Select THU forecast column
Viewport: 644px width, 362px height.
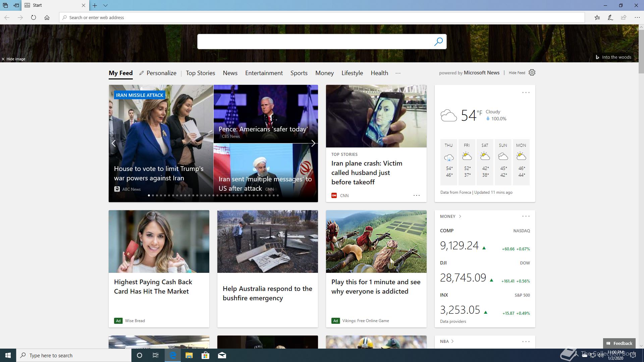tap(449, 162)
